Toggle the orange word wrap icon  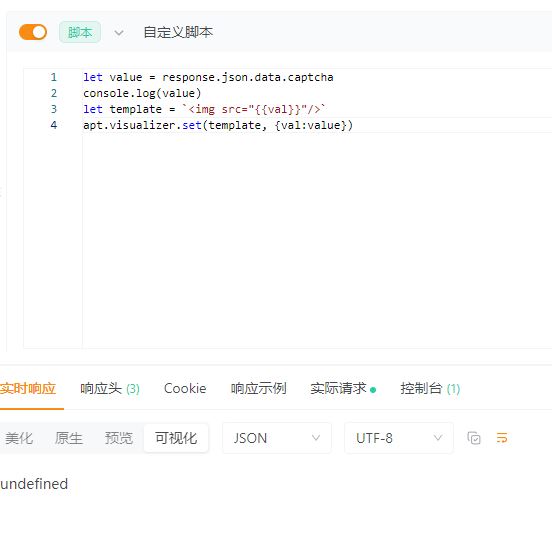[502, 438]
